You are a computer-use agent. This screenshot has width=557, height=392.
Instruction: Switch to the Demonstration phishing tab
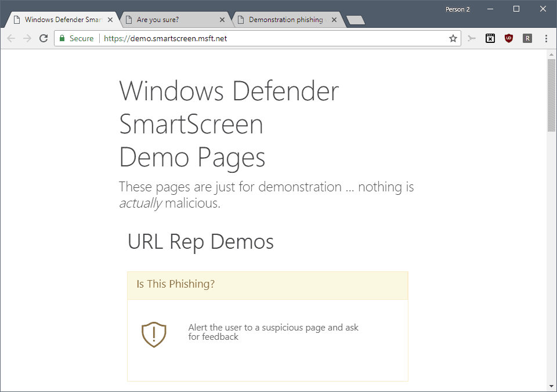tap(284, 19)
